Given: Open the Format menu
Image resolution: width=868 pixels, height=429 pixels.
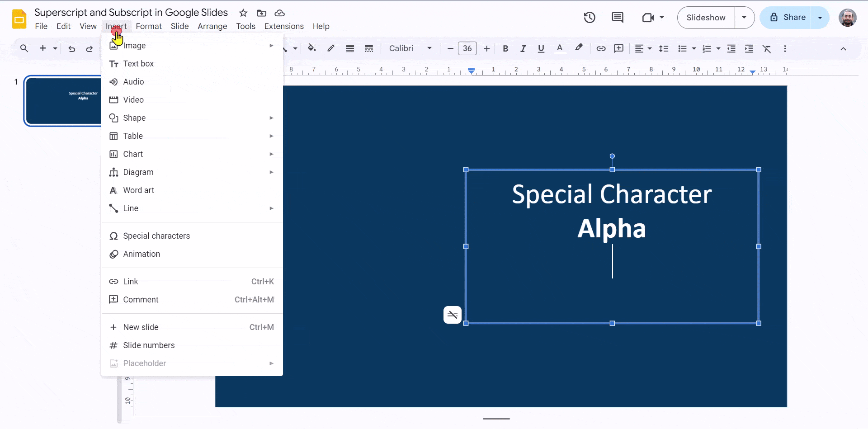Looking at the screenshot, I should point(149,26).
